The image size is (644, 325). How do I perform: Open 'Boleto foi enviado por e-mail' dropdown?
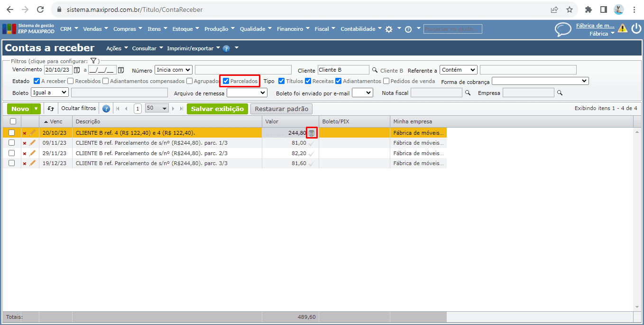tap(363, 93)
